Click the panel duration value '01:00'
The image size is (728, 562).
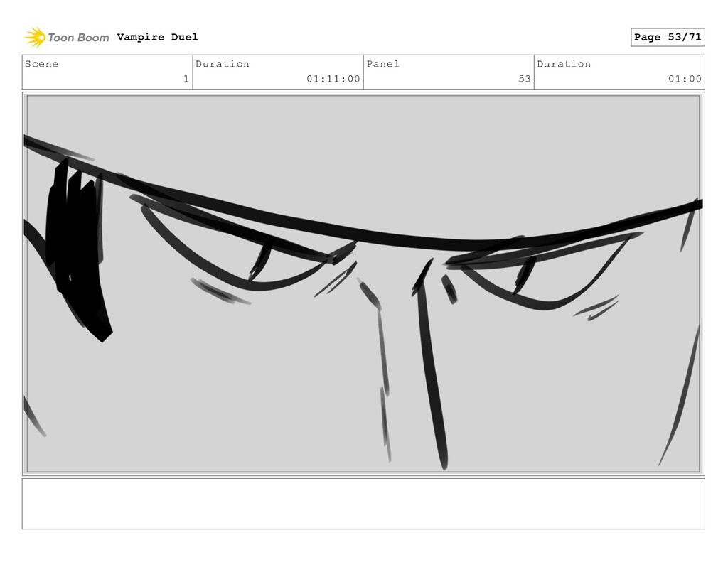tap(685, 79)
